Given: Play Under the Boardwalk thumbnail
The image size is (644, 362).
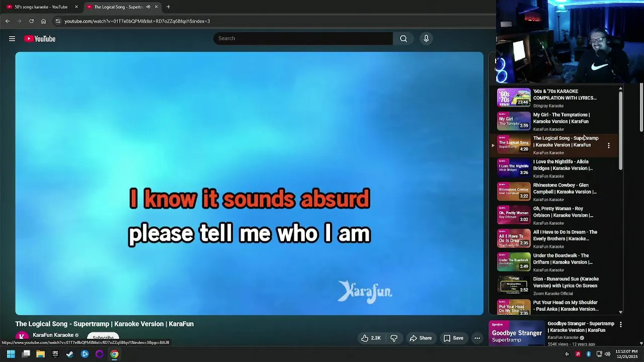Looking at the screenshot, I should [x=514, y=262].
